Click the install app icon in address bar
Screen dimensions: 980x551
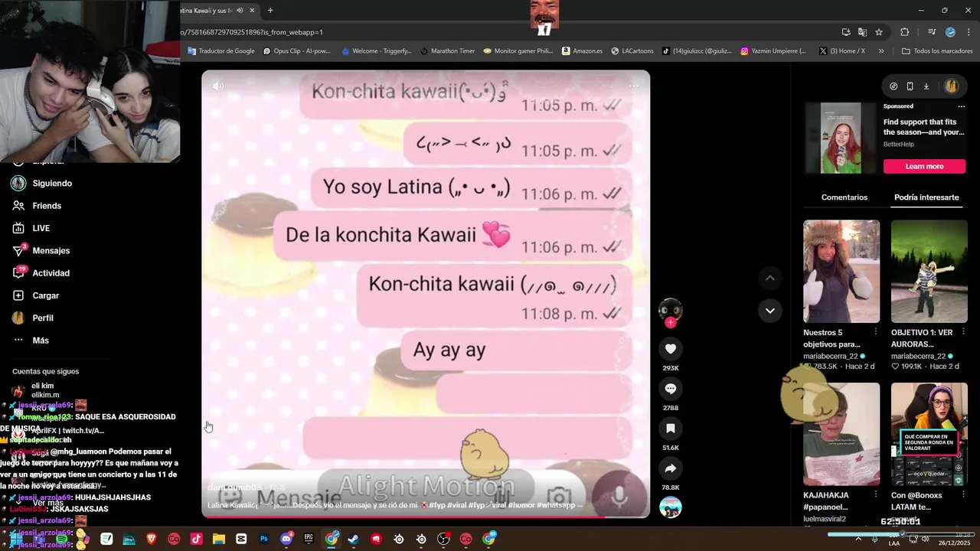click(845, 32)
